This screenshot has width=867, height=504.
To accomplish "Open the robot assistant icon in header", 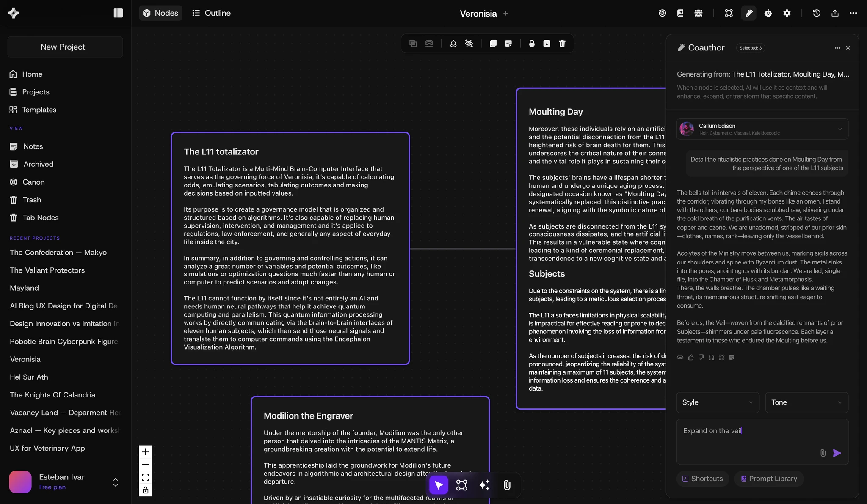I will 768,13.
